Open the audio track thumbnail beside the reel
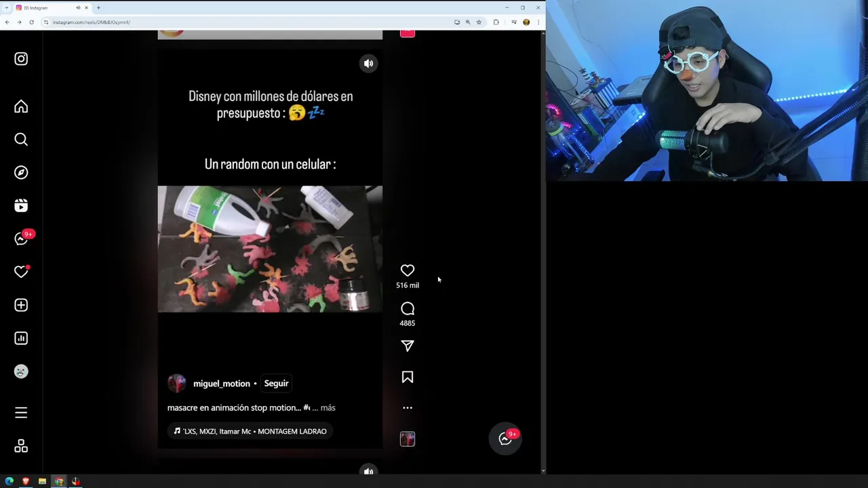This screenshot has height=488, width=868. coord(408,439)
